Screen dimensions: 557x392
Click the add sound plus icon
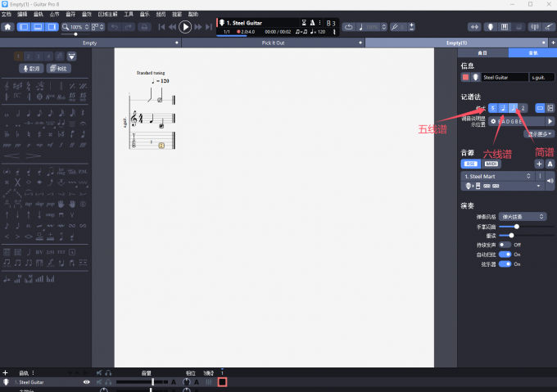point(539,164)
